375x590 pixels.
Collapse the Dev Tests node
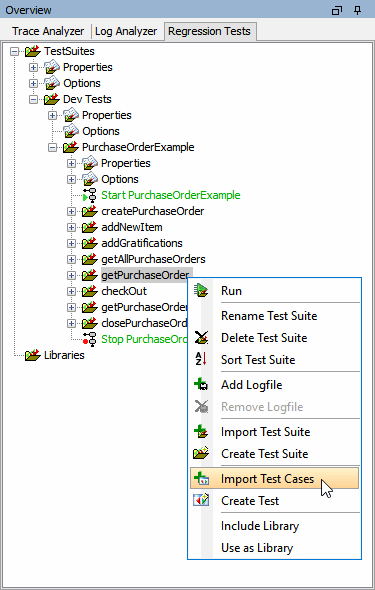[x=33, y=99]
